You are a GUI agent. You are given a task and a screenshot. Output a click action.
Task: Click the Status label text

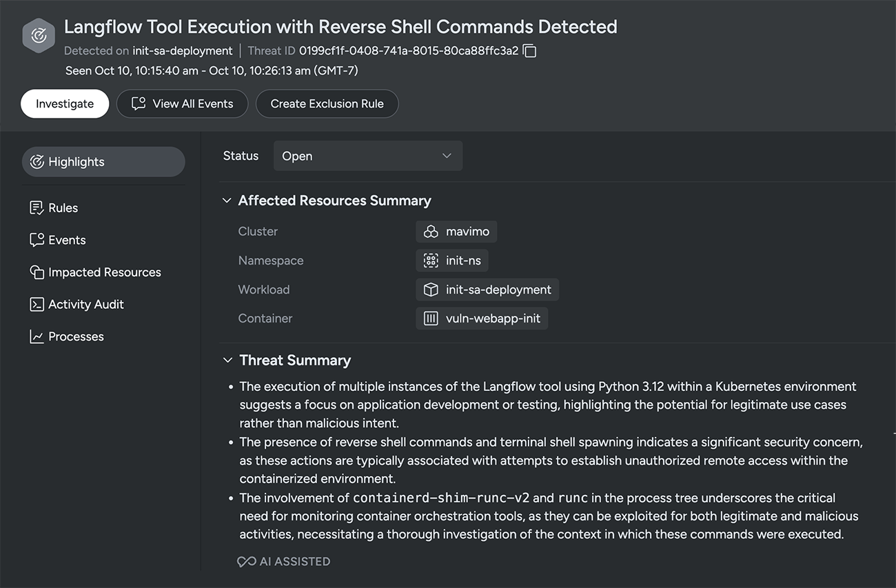(241, 156)
